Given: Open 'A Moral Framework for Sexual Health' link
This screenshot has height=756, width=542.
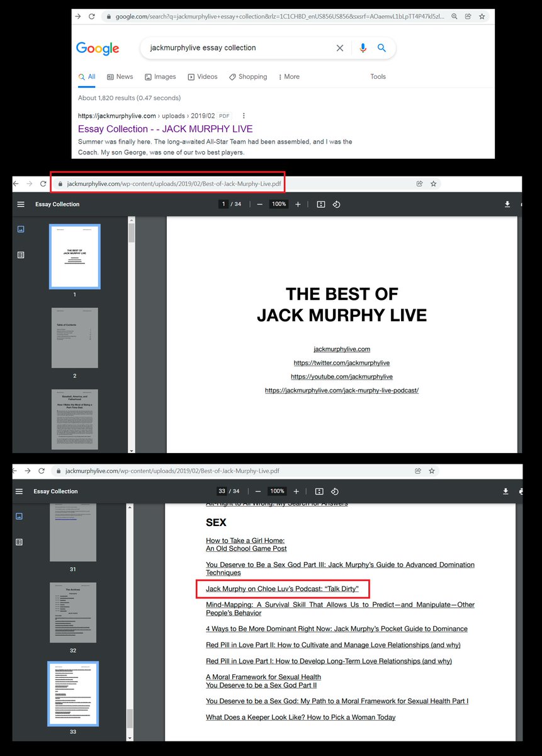Looking at the screenshot, I should pyautogui.click(x=263, y=677).
